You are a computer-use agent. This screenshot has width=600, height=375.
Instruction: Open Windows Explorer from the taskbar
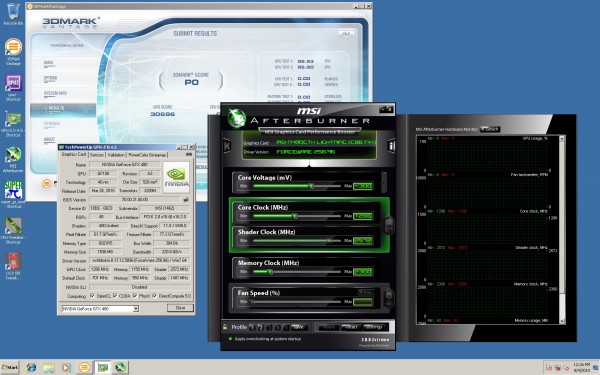49,368
